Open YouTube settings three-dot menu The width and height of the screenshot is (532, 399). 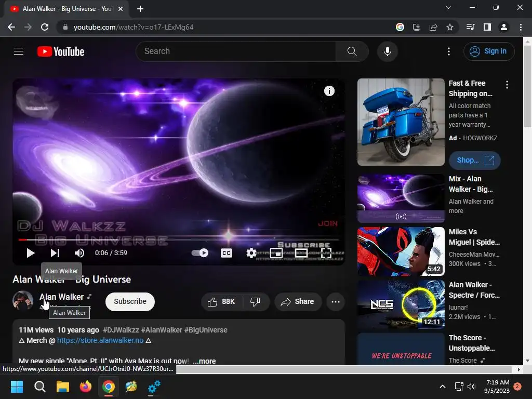(x=448, y=51)
